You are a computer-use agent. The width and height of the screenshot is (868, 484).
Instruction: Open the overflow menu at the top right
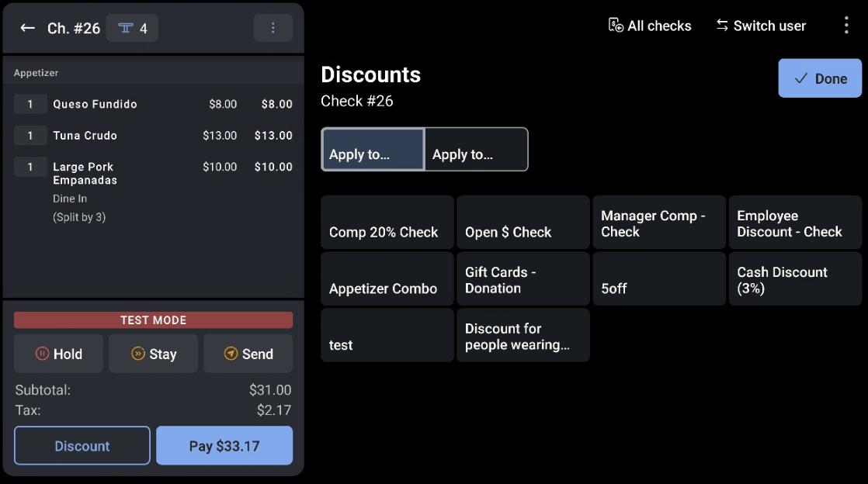click(846, 25)
